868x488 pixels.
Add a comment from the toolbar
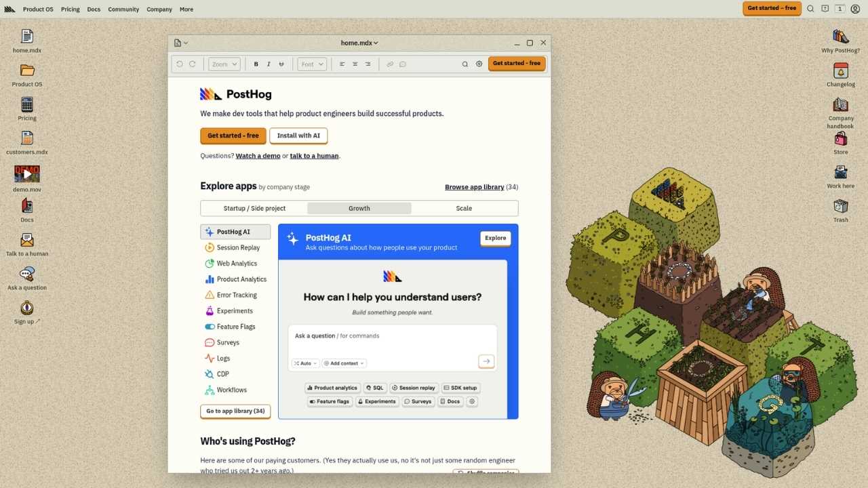click(x=403, y=64)
